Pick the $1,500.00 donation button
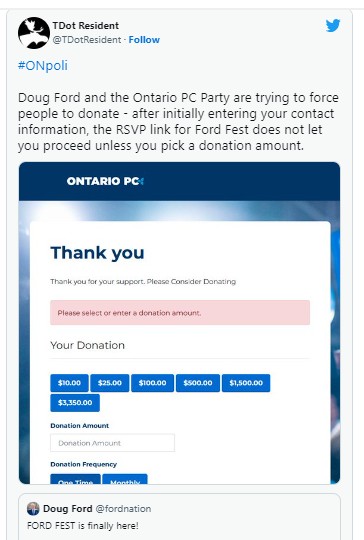 click(x=246, y=383)
